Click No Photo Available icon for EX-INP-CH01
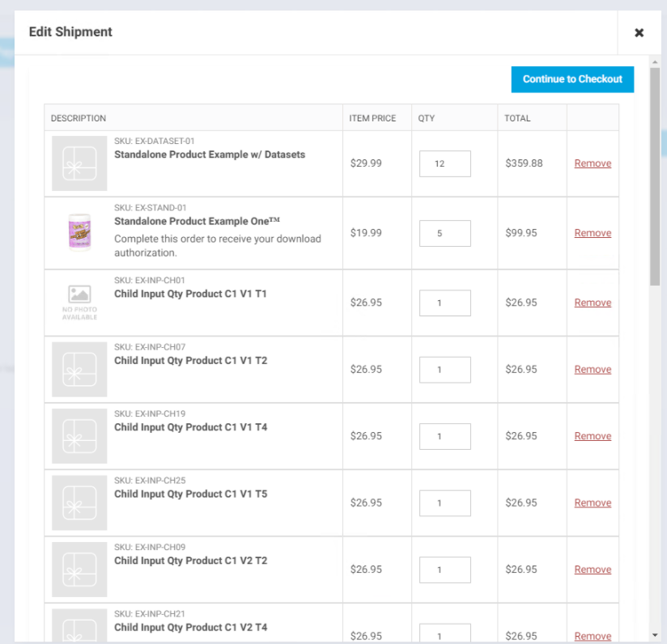 click(79, 303)
